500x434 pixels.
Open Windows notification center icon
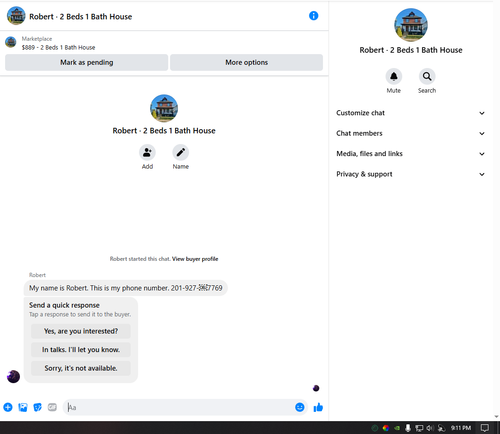485,428
